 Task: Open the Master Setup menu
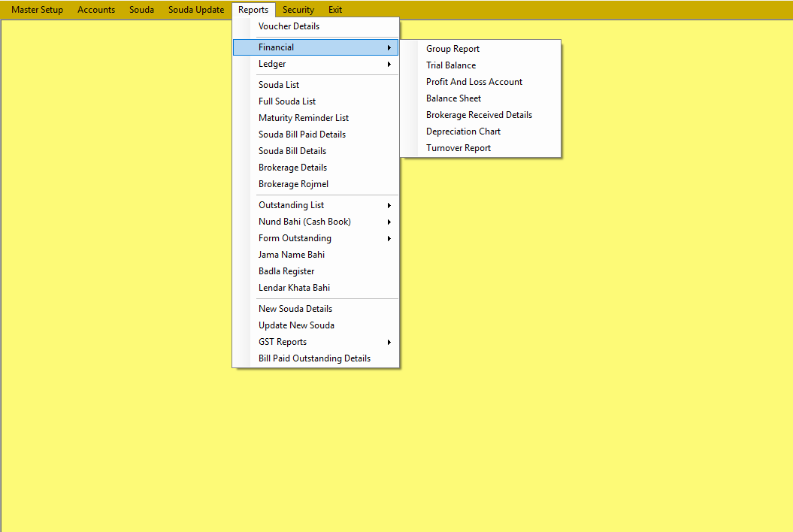pos(37,10)
